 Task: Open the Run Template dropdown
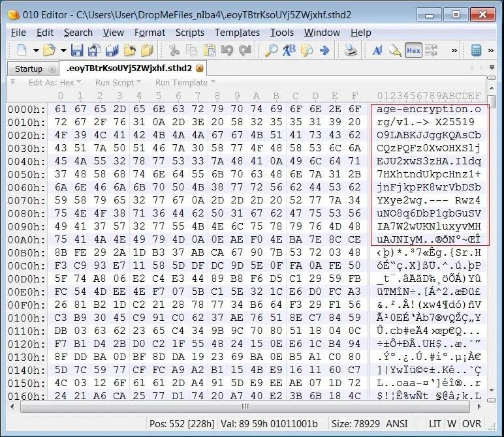coord(185,83)
